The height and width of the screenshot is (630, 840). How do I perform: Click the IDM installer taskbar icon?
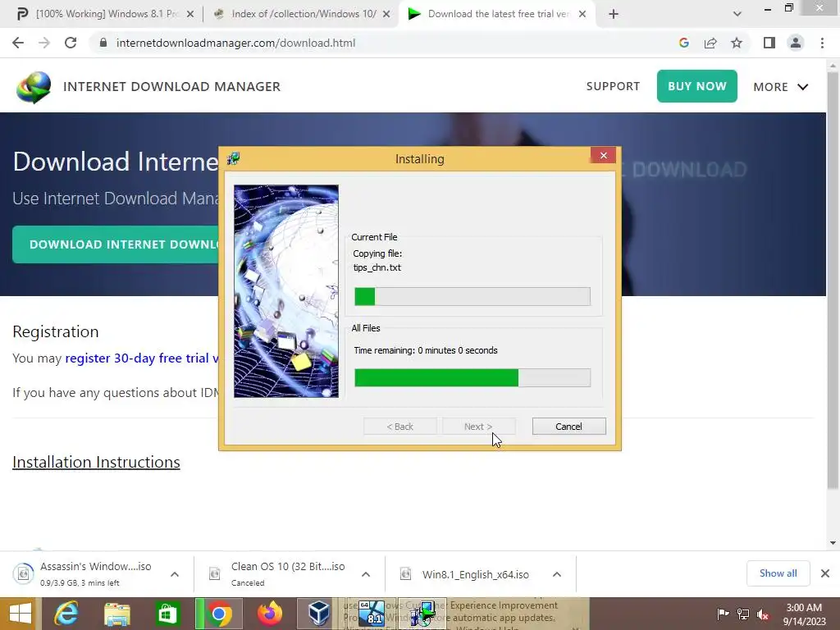(422, 614)
